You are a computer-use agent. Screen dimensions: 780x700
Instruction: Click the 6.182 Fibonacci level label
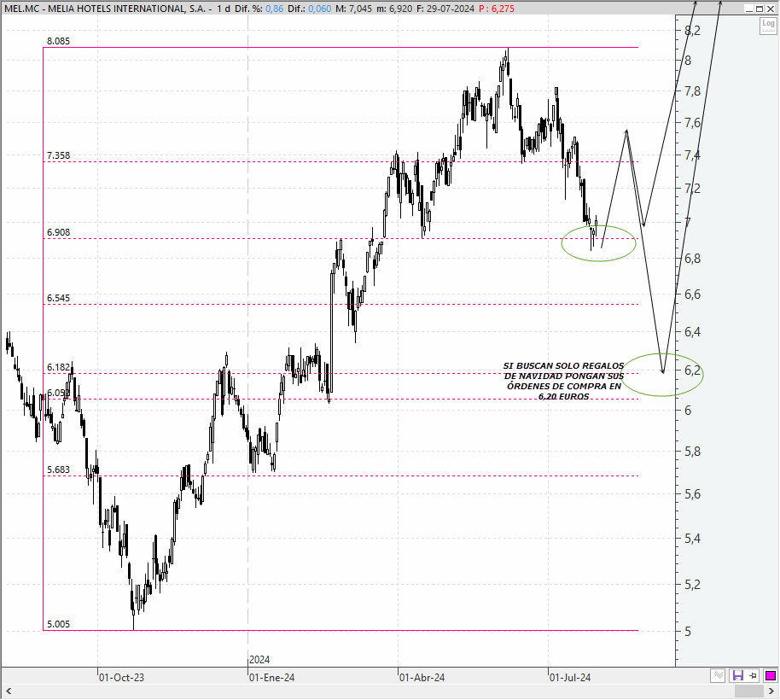[58, 367]
